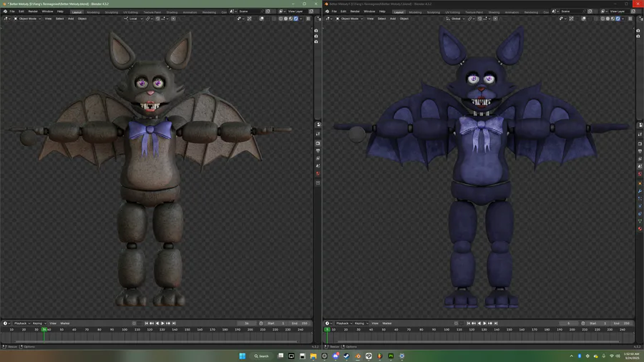This screenshot has height=362, width=644.
Task: Toggle show gizmo in left viewport
Action: point(249,19)
